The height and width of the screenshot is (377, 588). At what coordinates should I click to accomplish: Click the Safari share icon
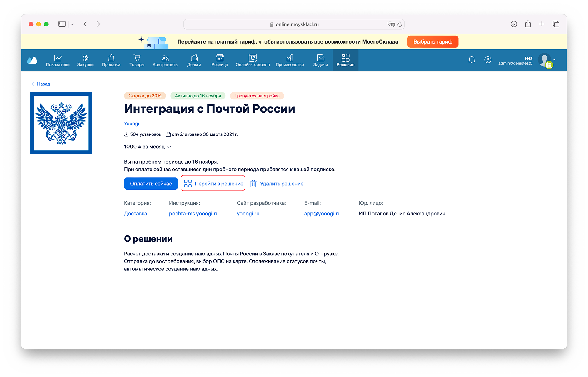click(528, 24)
